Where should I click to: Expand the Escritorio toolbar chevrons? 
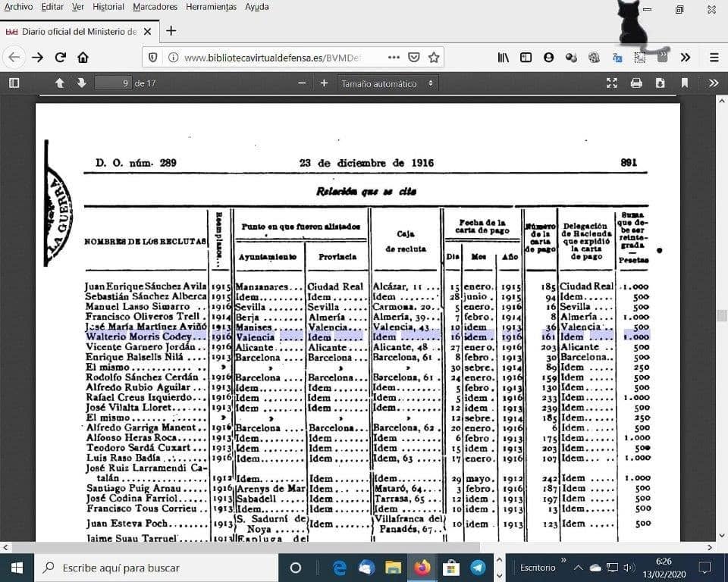[x=563, y=560]
